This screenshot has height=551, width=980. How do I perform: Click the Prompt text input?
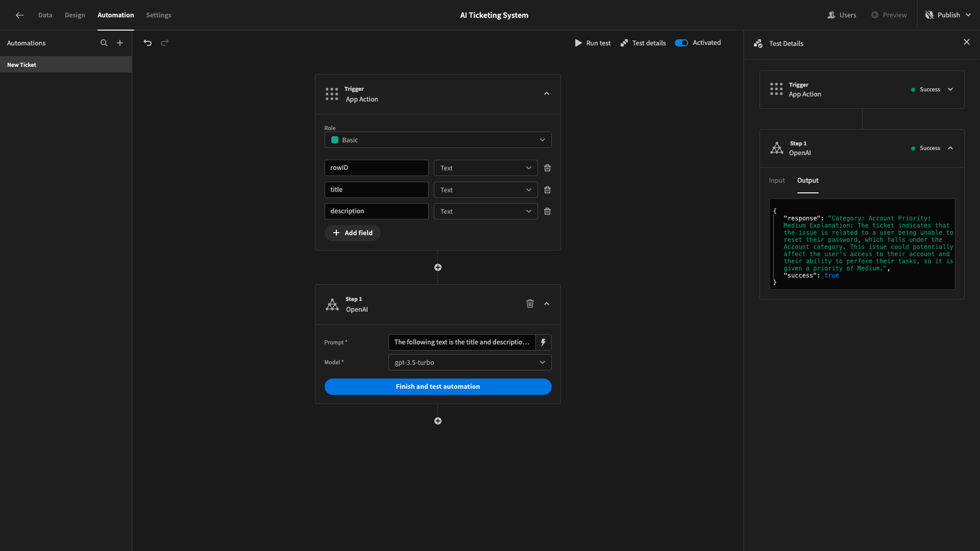pyautogui.click(x=462, y=342)
